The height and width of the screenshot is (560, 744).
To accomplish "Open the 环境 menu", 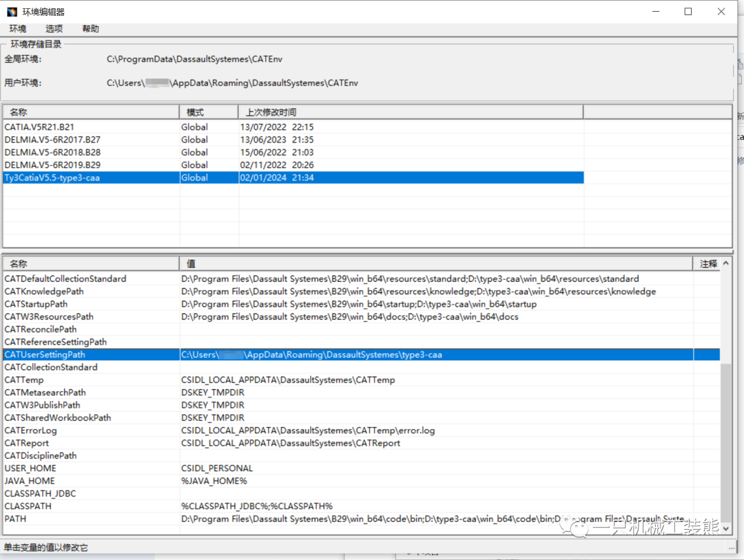I will click(17, 28).
